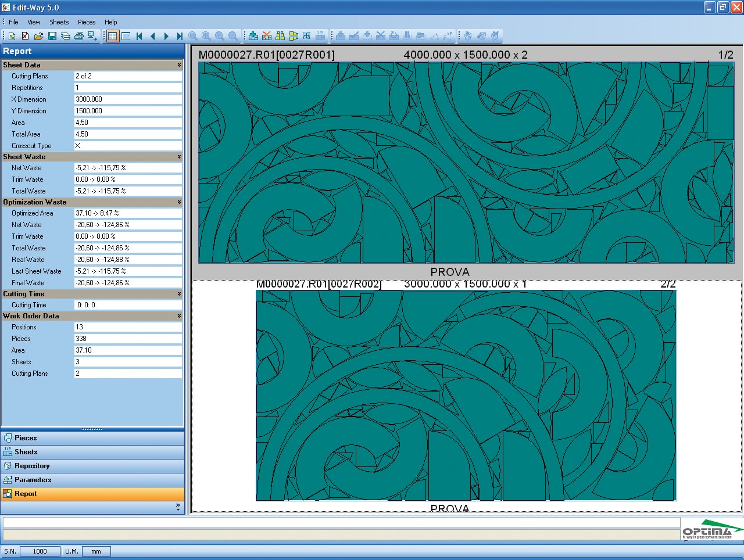The width and height of the screenshot is (744, 560).
Task: Print using the printer icon
Action: pyautogui.click(x=78, y=36)
